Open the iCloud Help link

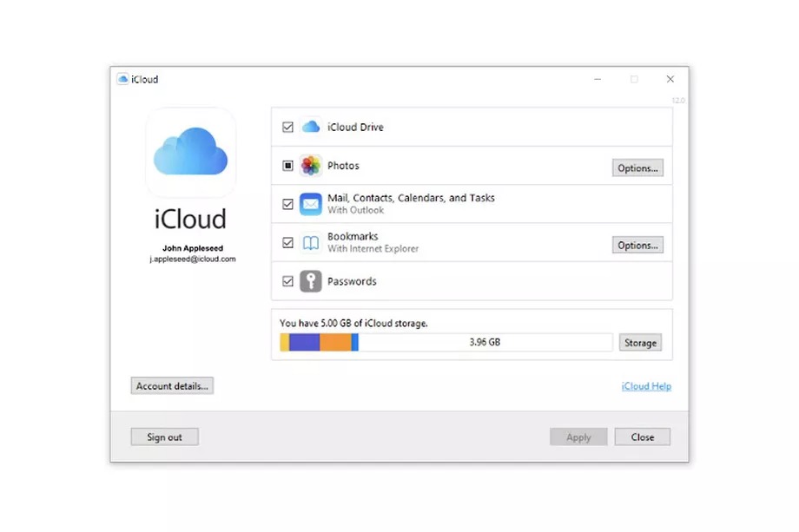pyautogui.click(x=646, y=386)
